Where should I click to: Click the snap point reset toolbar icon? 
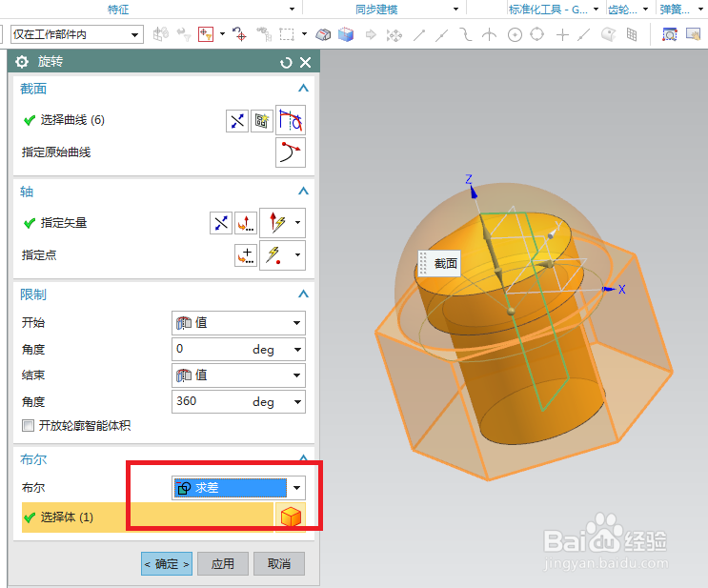click(239, 34)
